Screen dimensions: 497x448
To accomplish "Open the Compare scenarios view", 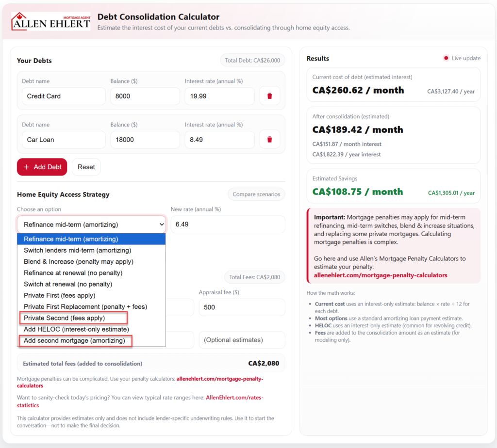I will [256, 194].
